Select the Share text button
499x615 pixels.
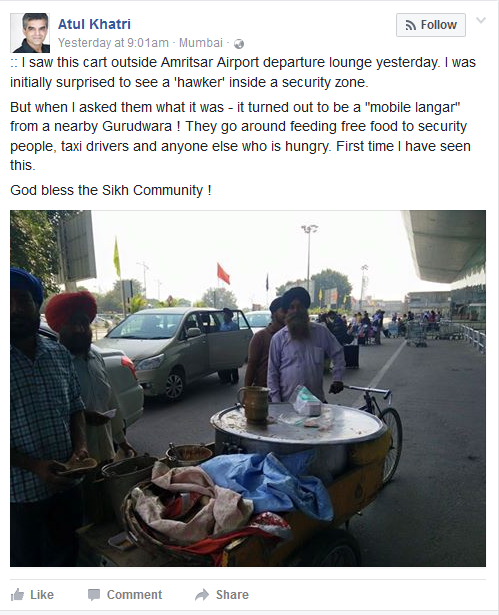[x=232, y=595]
